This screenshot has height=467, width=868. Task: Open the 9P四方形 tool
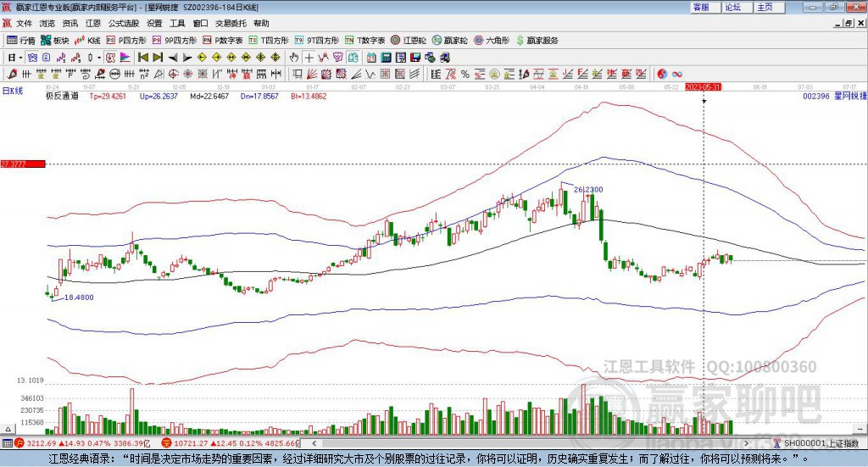pos(175,41)
